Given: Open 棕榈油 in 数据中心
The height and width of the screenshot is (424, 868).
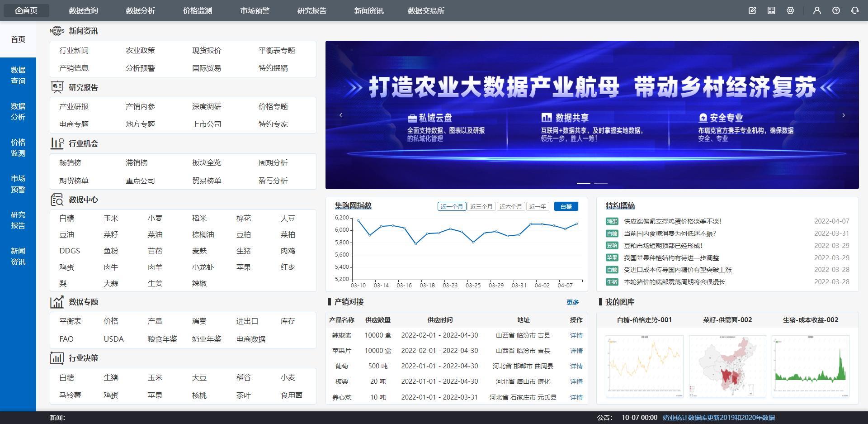Looking at the screenshot, I should click(x=203, y=234).
